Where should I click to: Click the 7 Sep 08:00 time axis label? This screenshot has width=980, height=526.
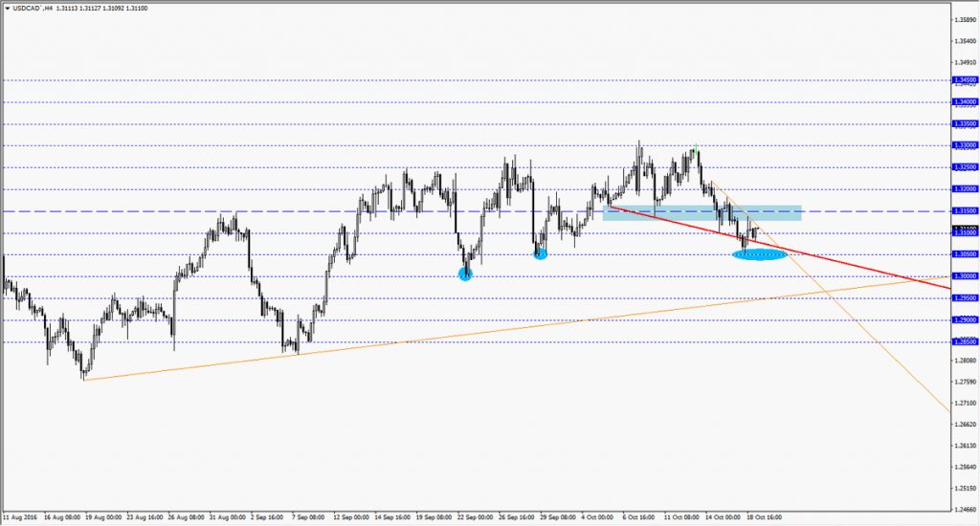[x=308, y=518]
